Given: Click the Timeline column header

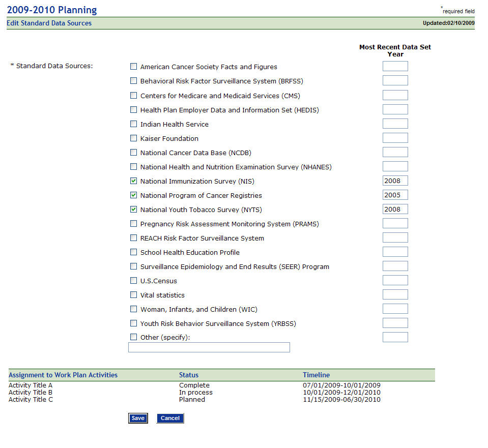Looking at the screenshot, I should pyautogui.click(x=316, y=375).
